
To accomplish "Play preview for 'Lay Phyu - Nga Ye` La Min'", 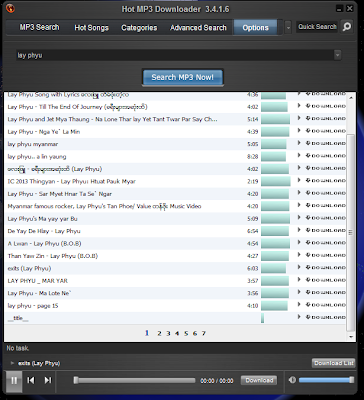I will (299, 131).
